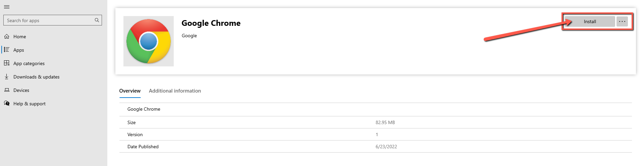
Task: Toggle the hamburger navigation menu
Action: [7, 7]
